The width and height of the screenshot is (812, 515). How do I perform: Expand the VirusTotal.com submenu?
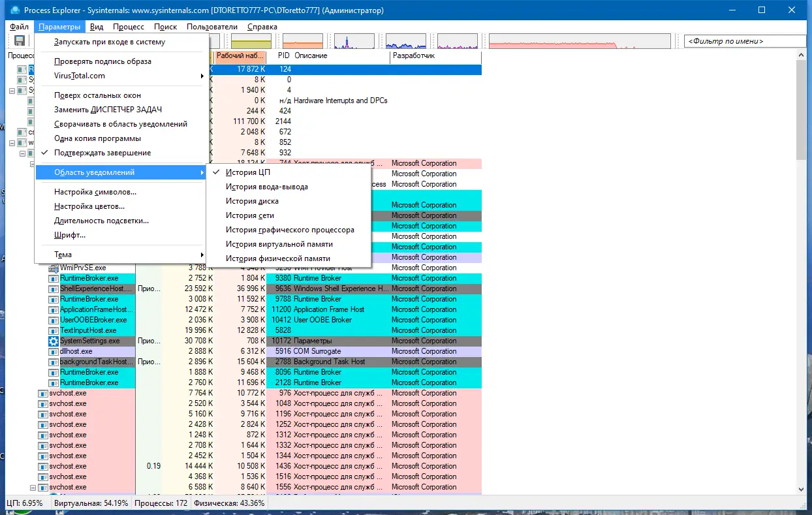[x=122, y=76]
